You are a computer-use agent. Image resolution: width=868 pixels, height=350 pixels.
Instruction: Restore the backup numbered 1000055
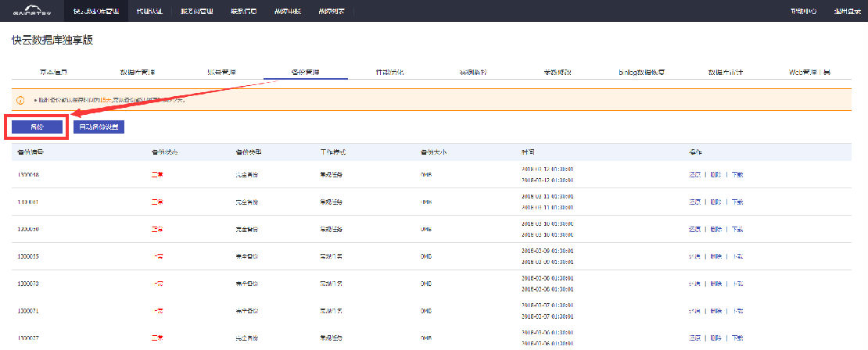694,256
